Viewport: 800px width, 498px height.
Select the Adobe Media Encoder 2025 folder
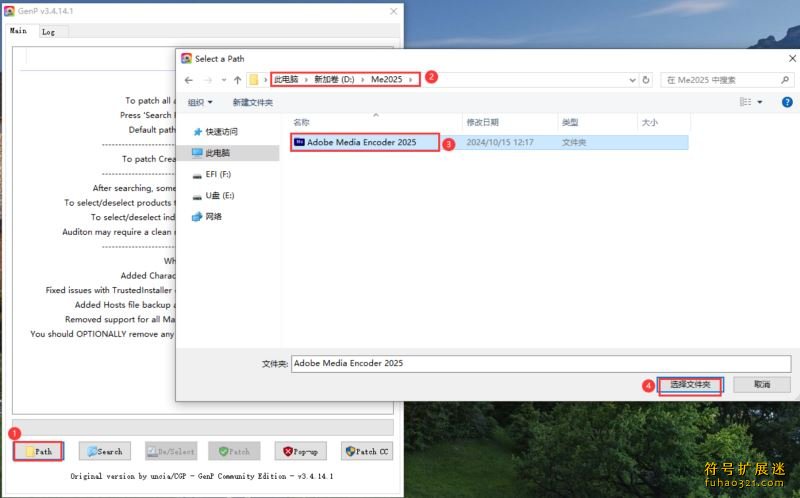click(x=362, y=142)
